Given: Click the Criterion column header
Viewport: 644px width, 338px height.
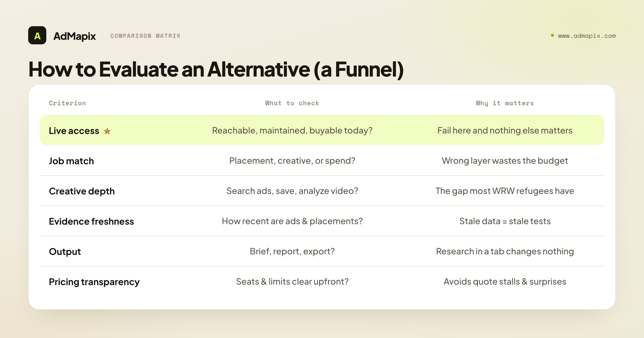Looking at the screenshot, I should coord(67,103).
